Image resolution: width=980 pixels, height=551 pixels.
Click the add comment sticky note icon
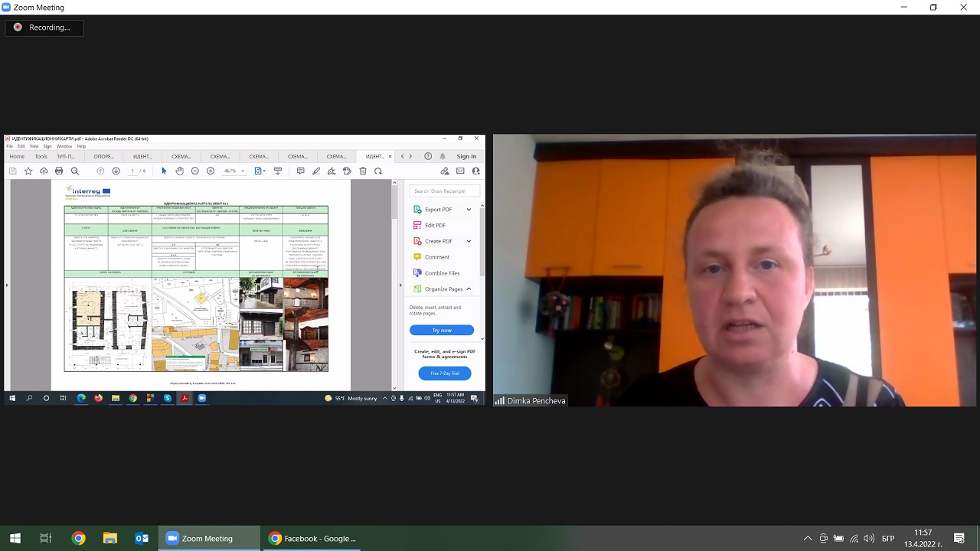pyautogui.click(x=300, y=171)
